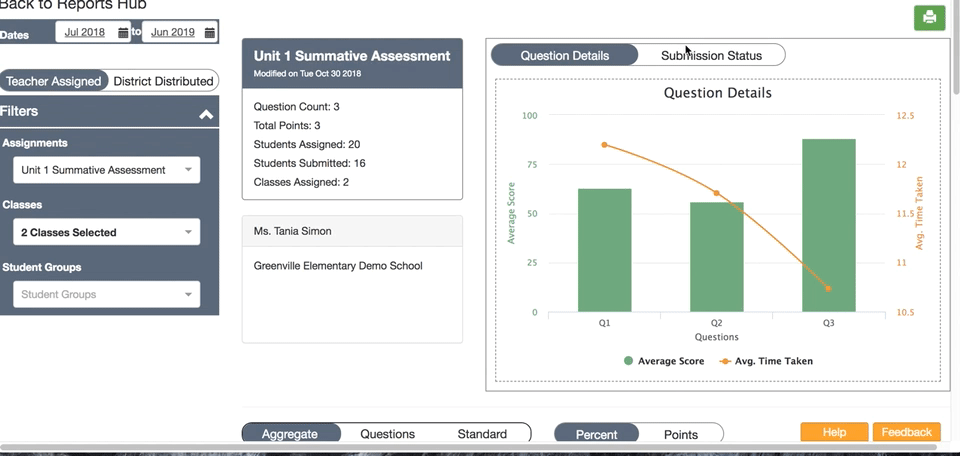Click the Help button
Image resolution: width=960 pixels, height=456 pixels.
pos(834,432)
